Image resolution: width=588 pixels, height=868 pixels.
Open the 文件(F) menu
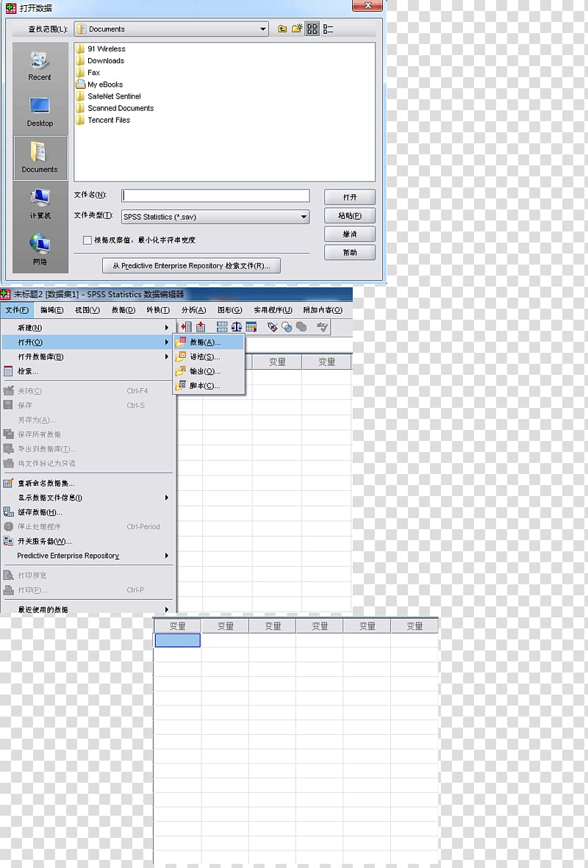click(x=17, y=310)
